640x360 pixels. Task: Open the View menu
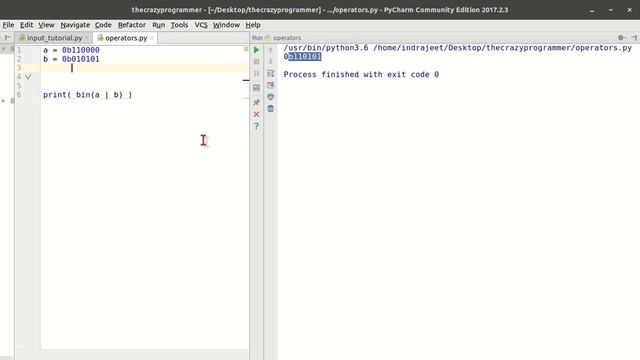pos(46,25)
